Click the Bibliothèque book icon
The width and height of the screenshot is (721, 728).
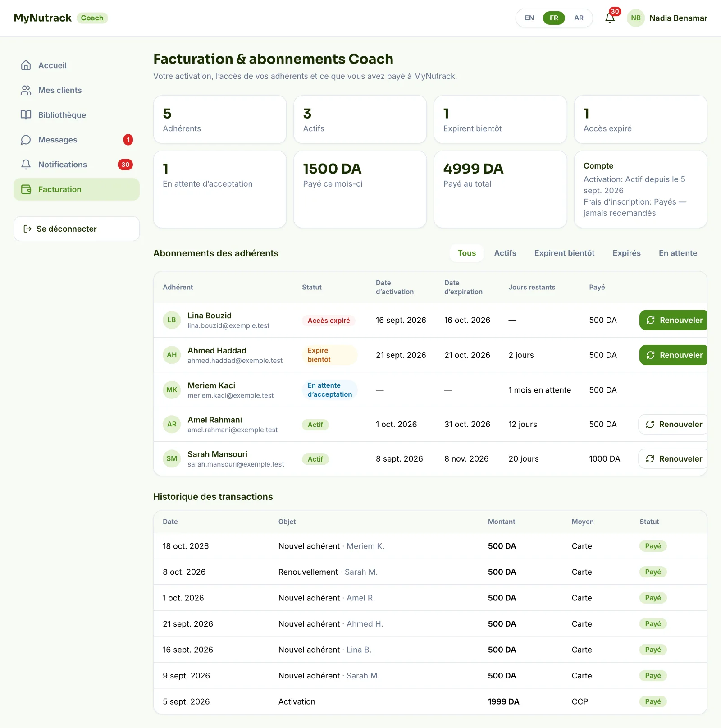(x=26, y=115)
